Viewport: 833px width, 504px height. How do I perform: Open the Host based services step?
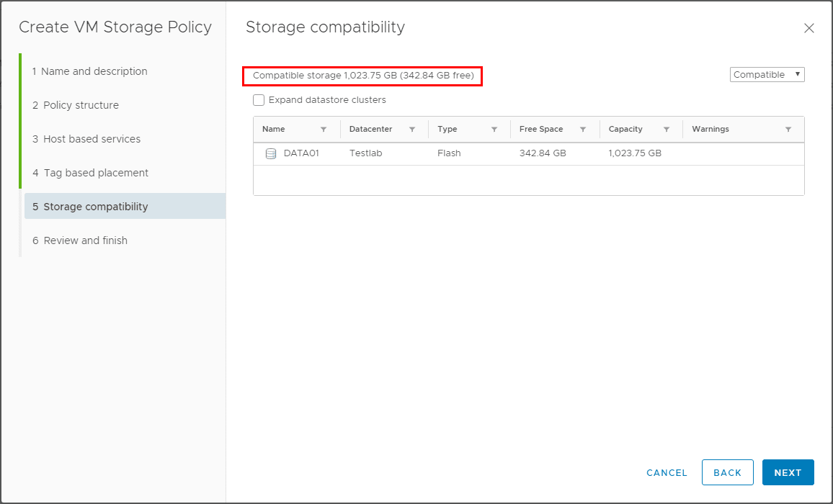tap(92, 139)
